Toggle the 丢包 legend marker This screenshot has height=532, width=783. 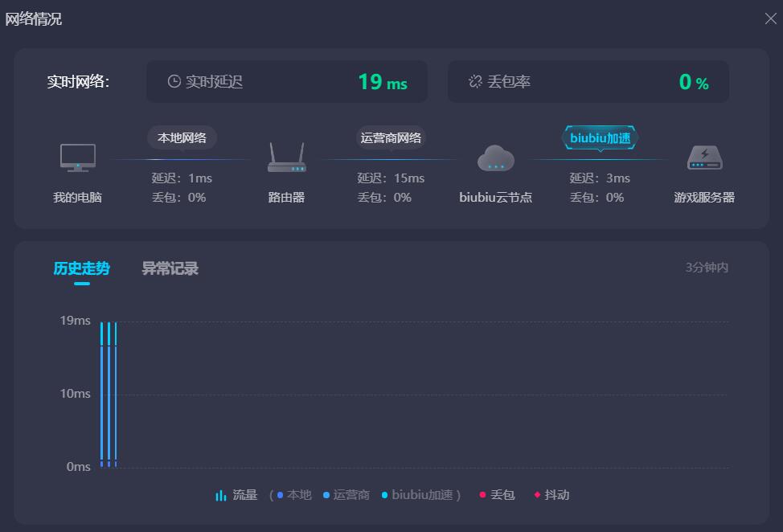point(497,495)
